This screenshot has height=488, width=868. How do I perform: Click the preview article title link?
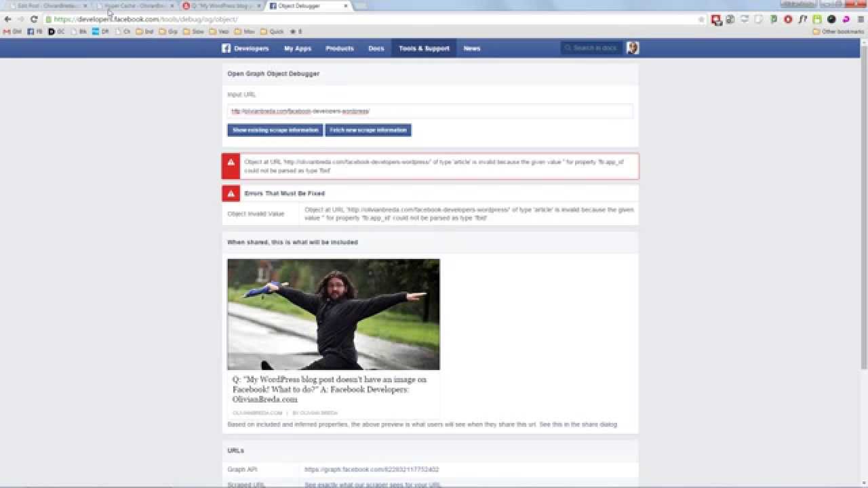330,390
